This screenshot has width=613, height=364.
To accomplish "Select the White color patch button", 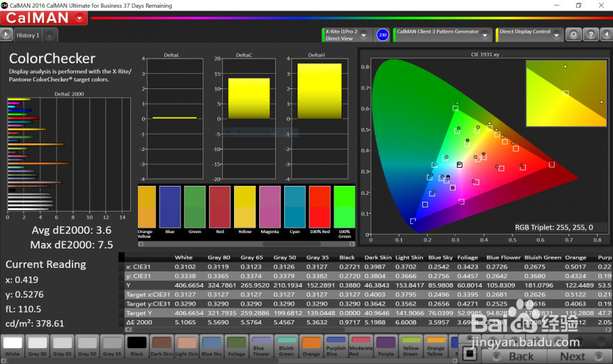I will click(x=13, y=346).
